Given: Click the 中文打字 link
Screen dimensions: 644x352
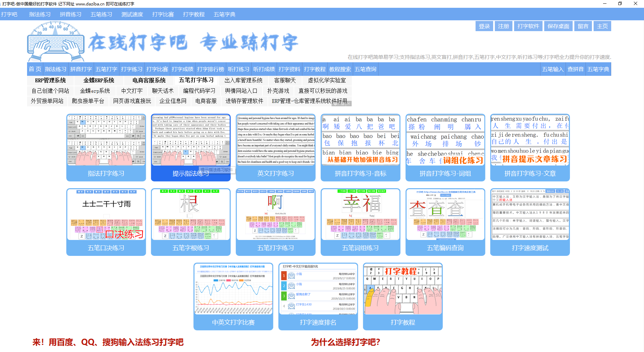Looking at the screenshot, I should tap(132, 91).
